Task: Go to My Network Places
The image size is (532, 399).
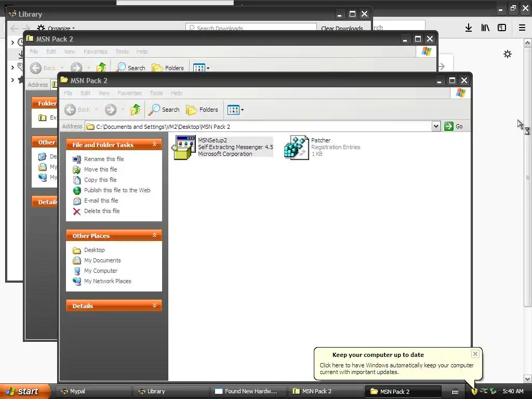Action: [x=108, y=281]
